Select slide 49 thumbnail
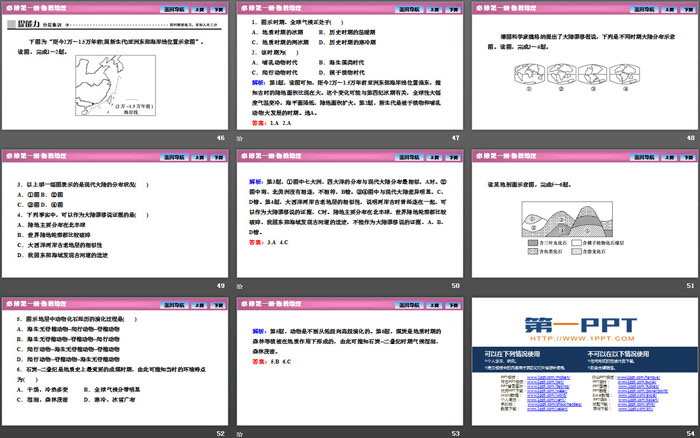 tap(115, 218)
